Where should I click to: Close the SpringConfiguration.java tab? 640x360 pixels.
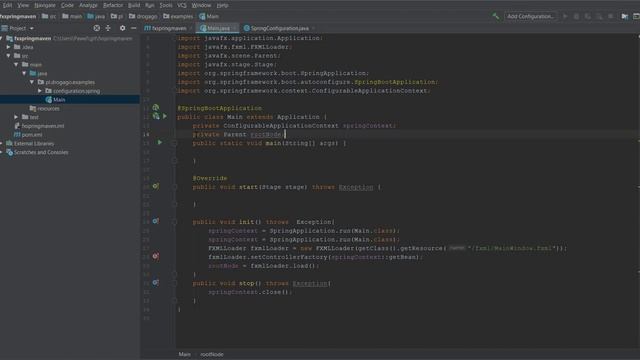(313, 28)
